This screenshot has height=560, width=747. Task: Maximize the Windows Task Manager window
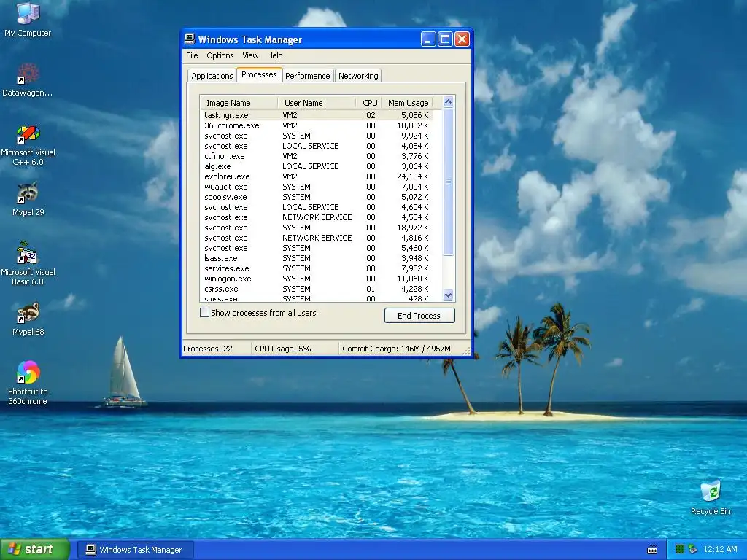pos(445,39)
